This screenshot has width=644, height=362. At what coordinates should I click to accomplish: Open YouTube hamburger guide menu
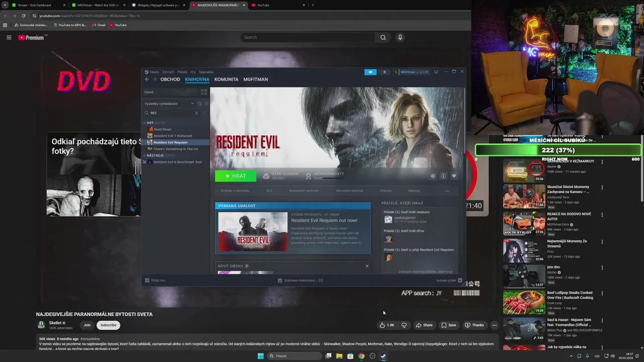pyautogui.click(x=9, y=37)
